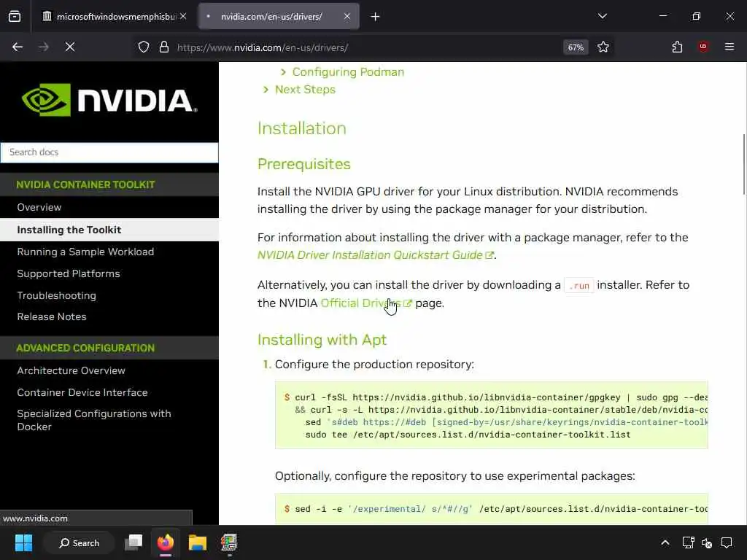
Task: Open the Overview docs page
Action: pyautogui.click(x=39, y=208)
